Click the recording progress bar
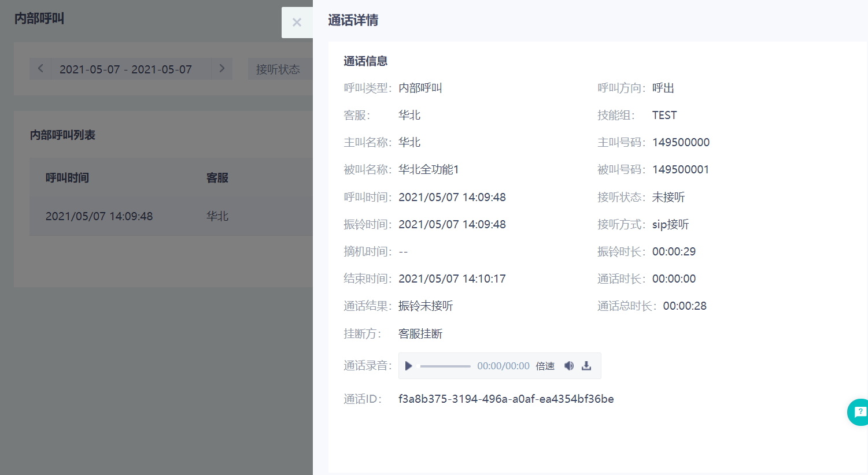 click(x=445, y=366)
